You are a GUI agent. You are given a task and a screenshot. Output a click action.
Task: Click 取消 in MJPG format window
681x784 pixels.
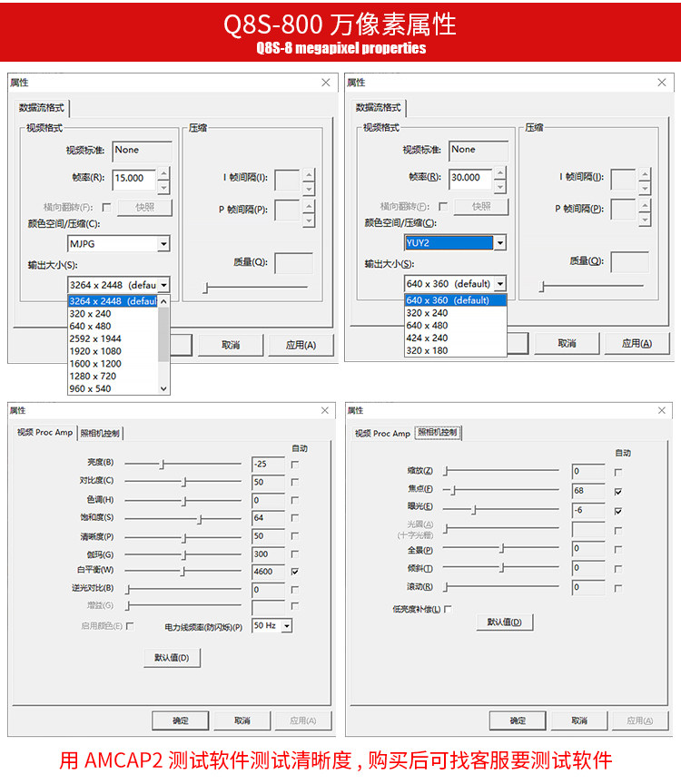pyautogui.click(x=231, y=345)
